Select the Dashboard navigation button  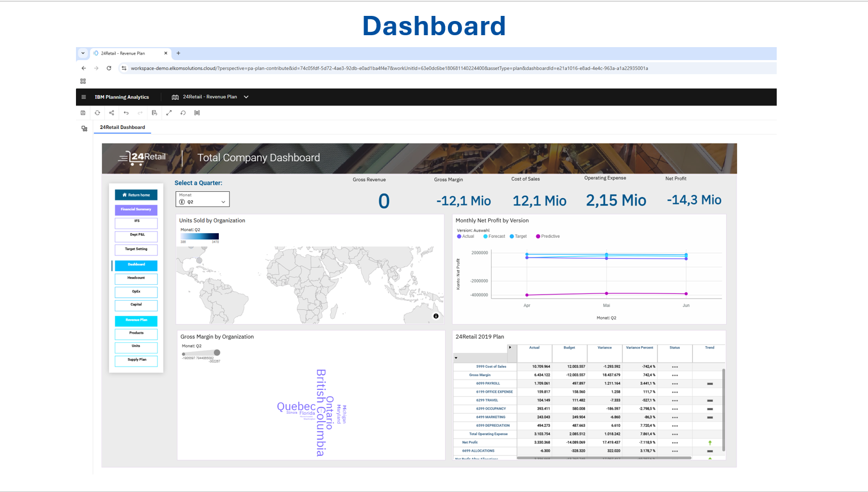point(136,265)
